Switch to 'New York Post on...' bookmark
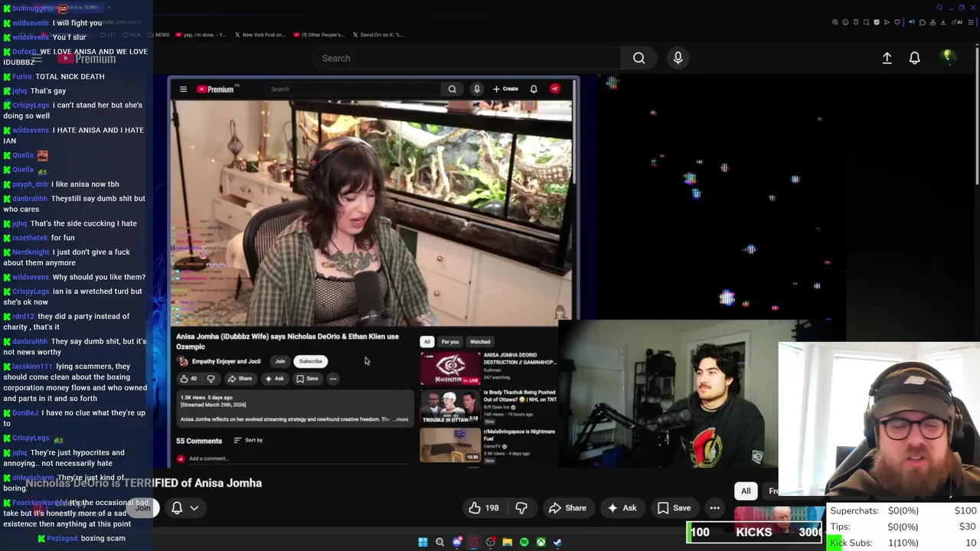The height and width of the screenshot is (551, 980). tap(260, 34)
